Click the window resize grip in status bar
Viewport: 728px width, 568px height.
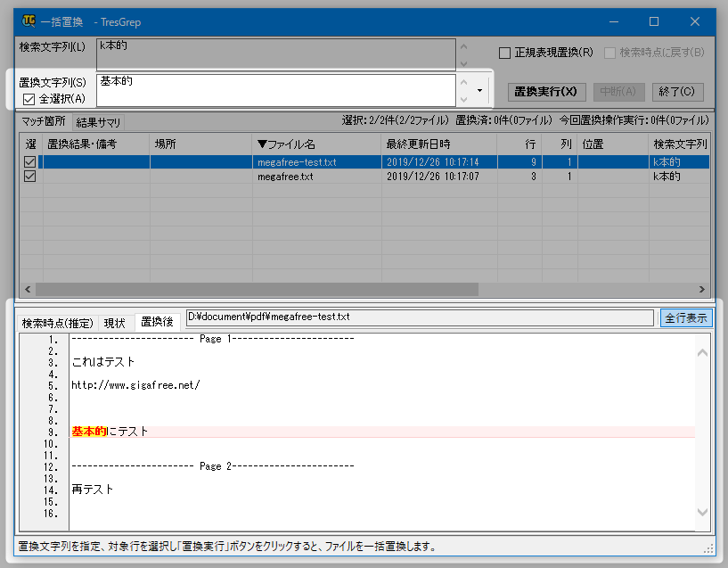pos(708,549)
